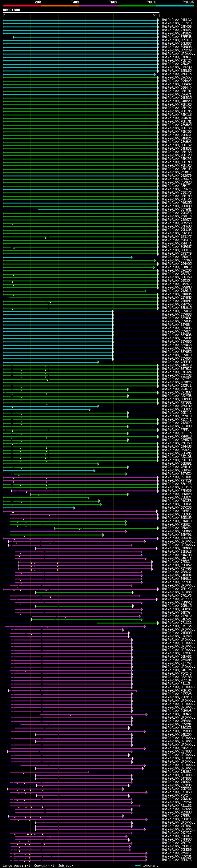The width and height of the screenshot is (197, 868).
Task: Click the purple ~60% identity legend segment
Action: (99, 6)
